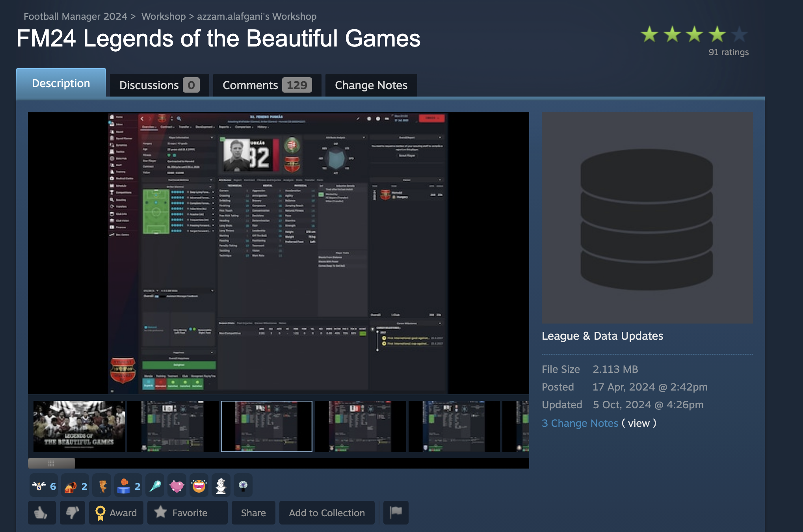Click the pink sparkling heart award reaction

177,486
